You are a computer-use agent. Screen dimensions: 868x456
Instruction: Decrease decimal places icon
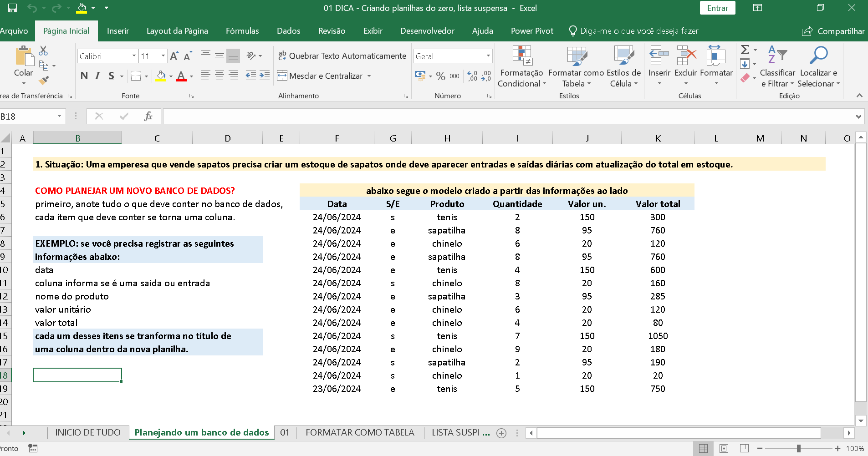[x=486, y=76]
